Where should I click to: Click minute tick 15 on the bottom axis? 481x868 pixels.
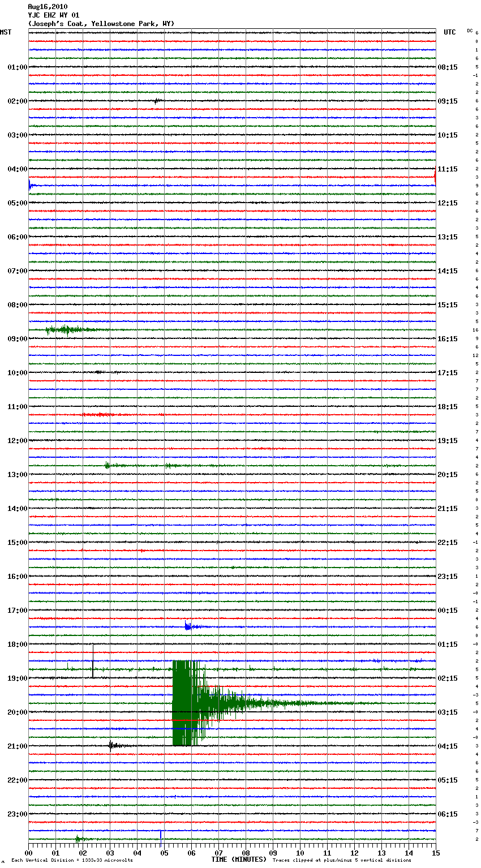click(x=436, y=853)
